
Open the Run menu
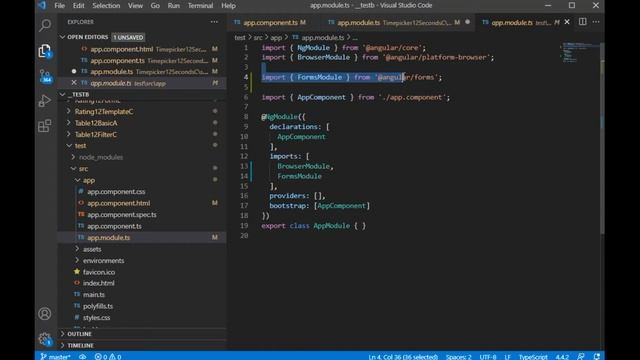(173, 6)
